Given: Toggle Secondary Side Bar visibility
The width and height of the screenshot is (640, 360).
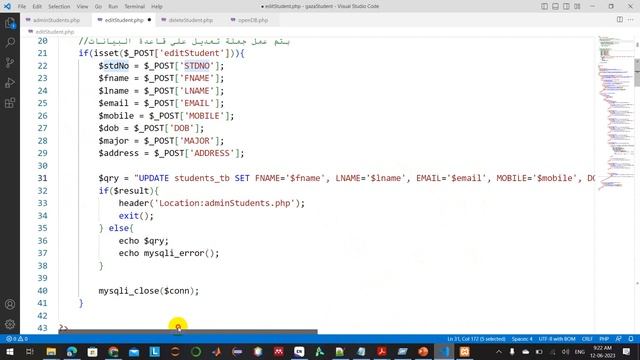Looking at the screenshot, I should [x=566, y=6].
